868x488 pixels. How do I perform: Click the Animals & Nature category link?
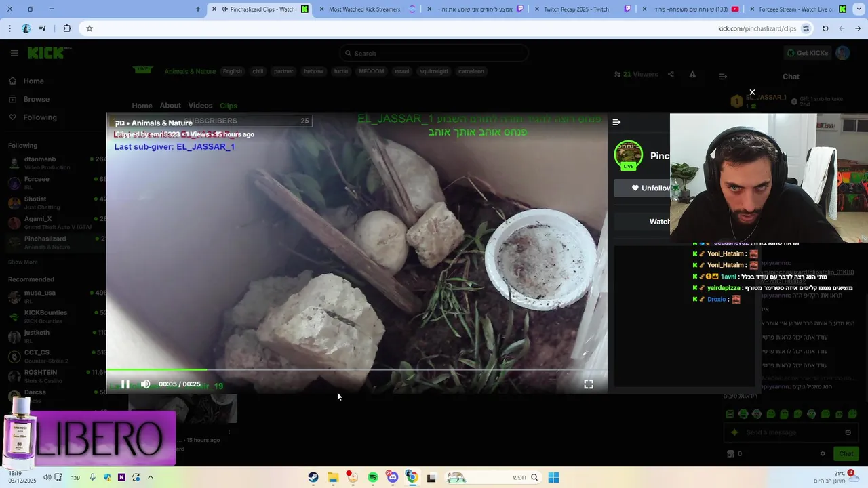(x=190, y=71)
